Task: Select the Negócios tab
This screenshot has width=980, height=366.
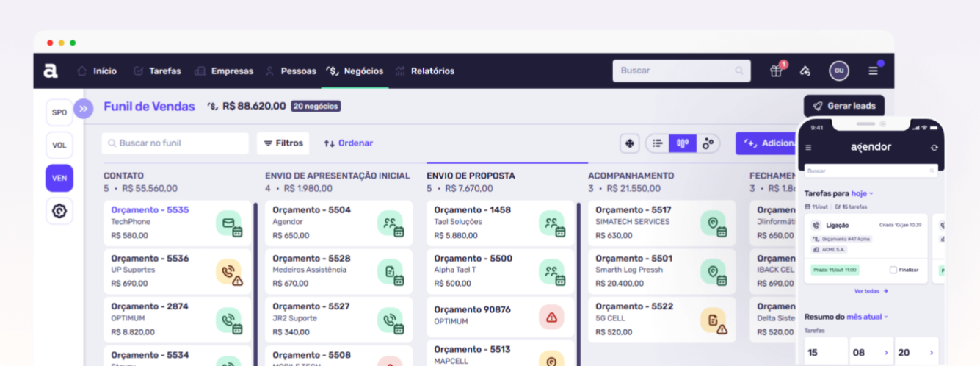Action: click(355, 71)
